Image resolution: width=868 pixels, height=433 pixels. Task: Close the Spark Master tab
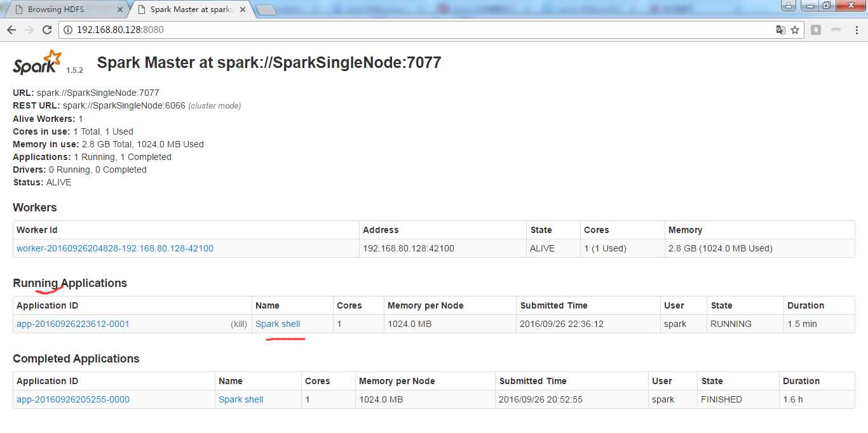(243, 10)
